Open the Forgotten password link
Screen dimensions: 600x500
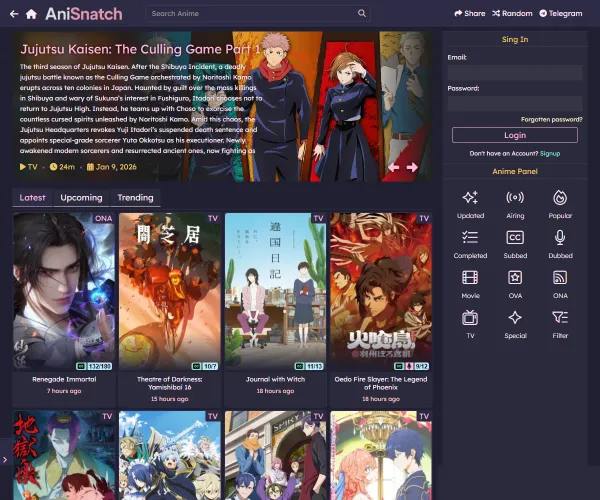551,119
